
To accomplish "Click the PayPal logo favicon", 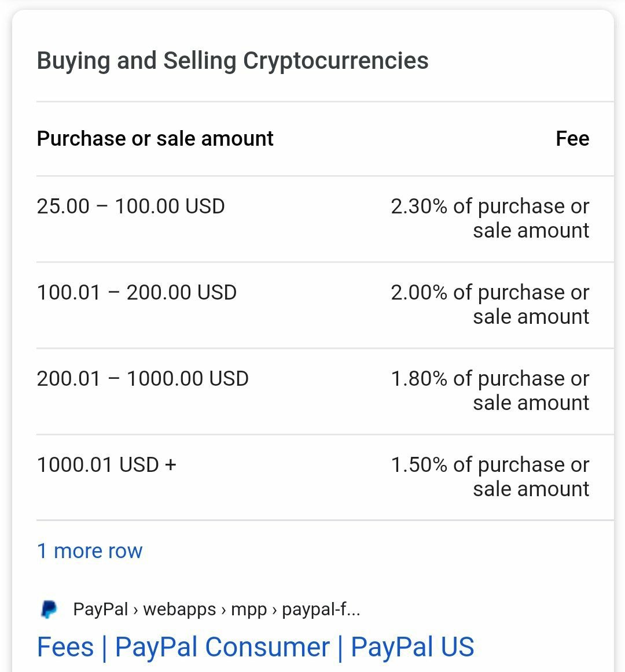I will (49, 609).
